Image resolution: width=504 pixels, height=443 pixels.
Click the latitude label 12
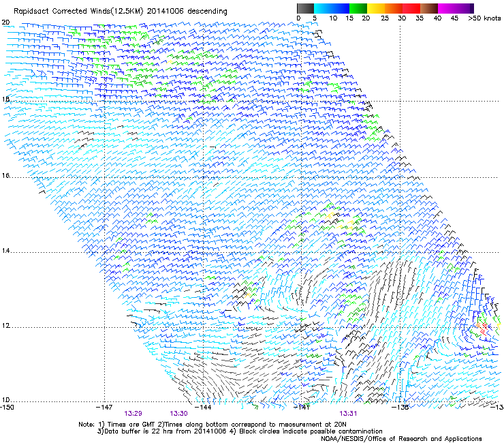tap(5, 326)
